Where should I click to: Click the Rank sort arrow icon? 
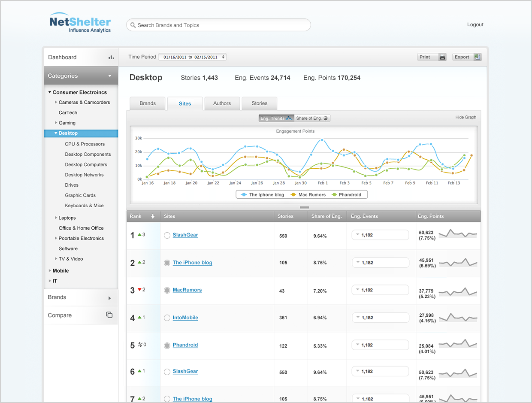click(x=153, y=216)
